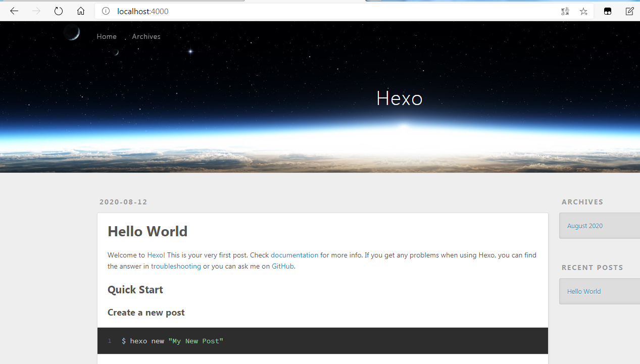
Task: Click the Create a new post heading
Action: 146,313
